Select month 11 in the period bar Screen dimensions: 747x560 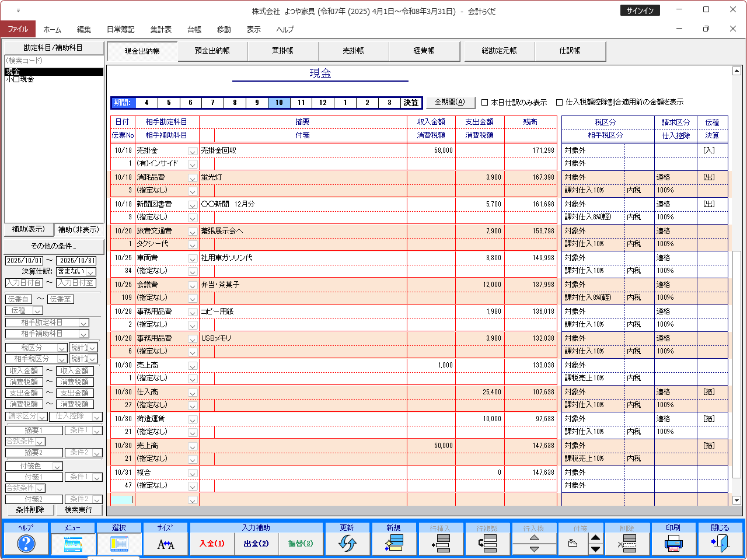pos(301,103)
